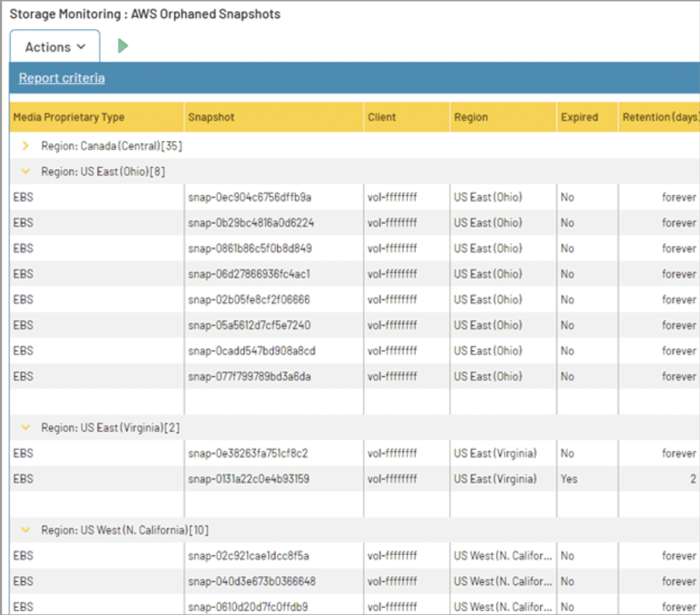700x615 pixels.
Task: Click the Yes expired value for snap-0131a22c0e4b93159
Action: tap(568, 478)
